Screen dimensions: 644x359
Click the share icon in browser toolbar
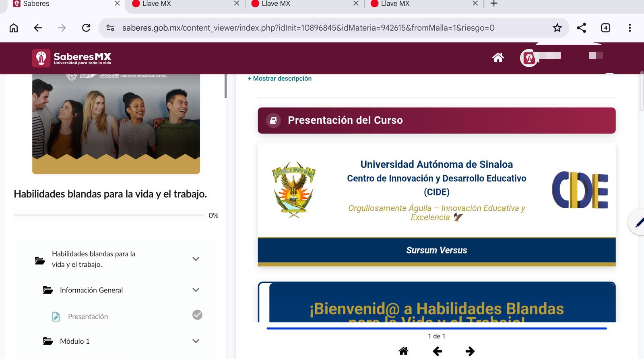(581, 28)
